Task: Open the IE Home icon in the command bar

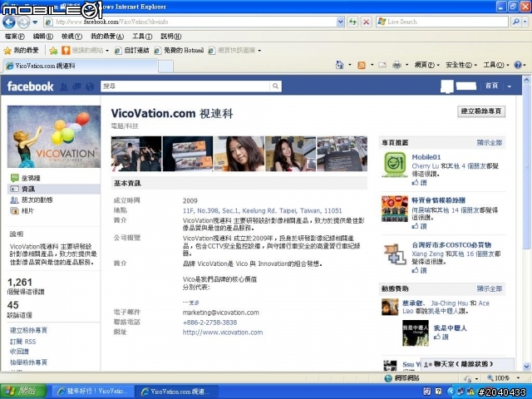Action: (x=339, y=65)
